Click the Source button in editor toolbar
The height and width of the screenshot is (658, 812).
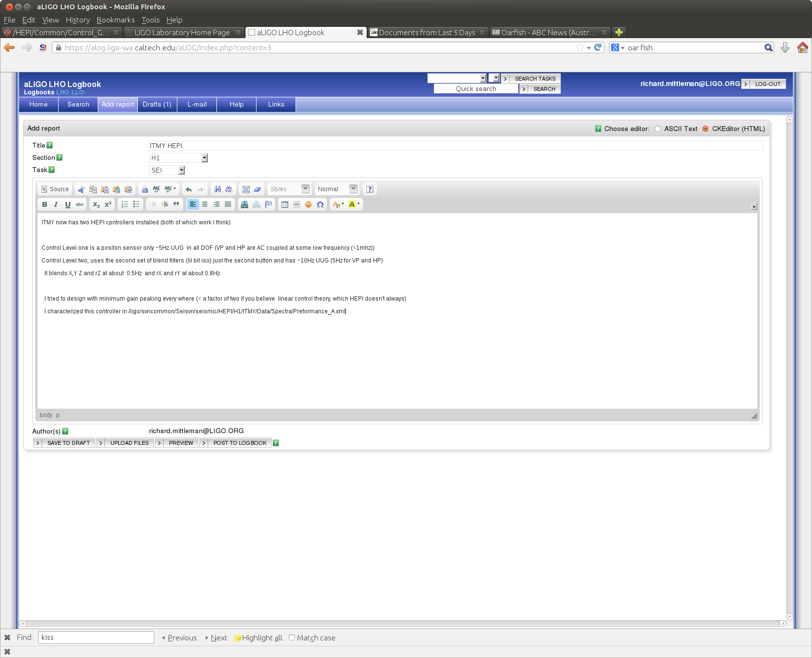point(55,189)
